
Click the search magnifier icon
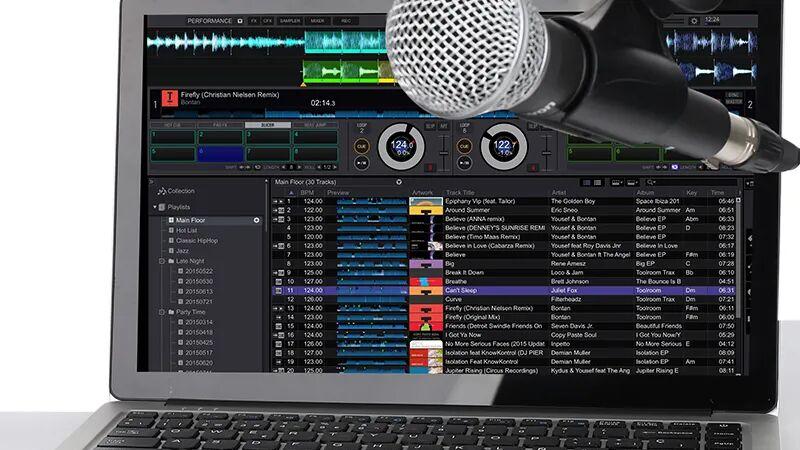[651, 182]
